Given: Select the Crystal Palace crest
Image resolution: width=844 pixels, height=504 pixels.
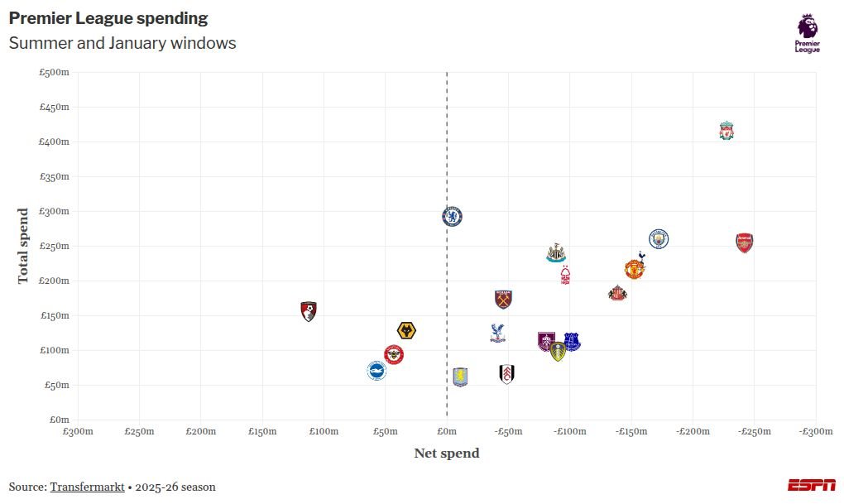Looking at the screenshot, I should [x=497, y=334].
